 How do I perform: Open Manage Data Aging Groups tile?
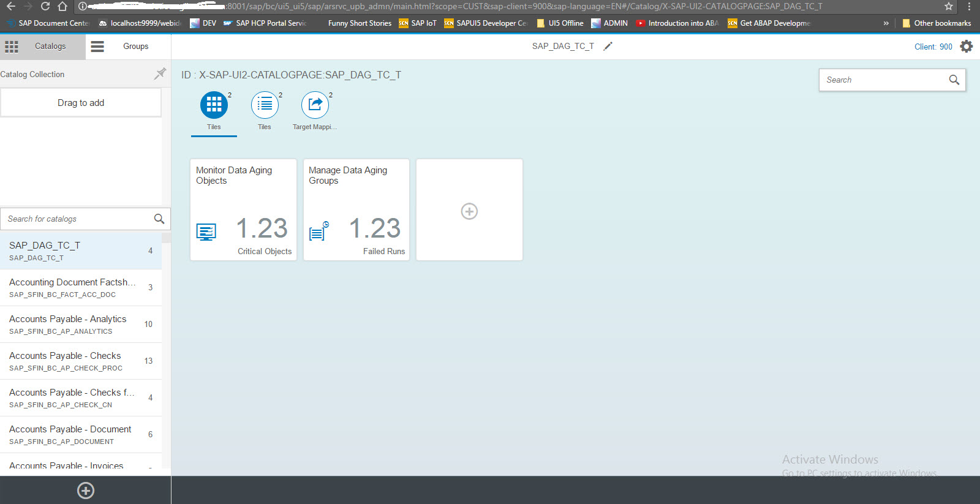(x=356, y=209)
